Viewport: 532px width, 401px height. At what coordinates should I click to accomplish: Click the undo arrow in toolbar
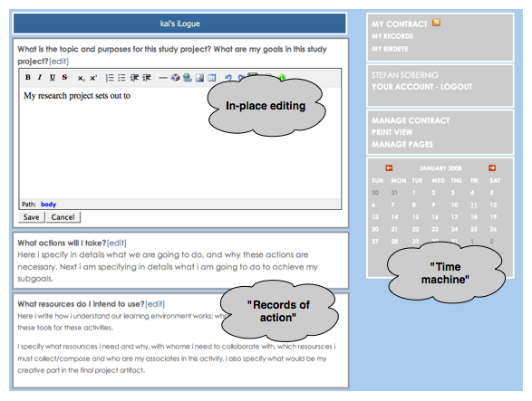[228, 78]
